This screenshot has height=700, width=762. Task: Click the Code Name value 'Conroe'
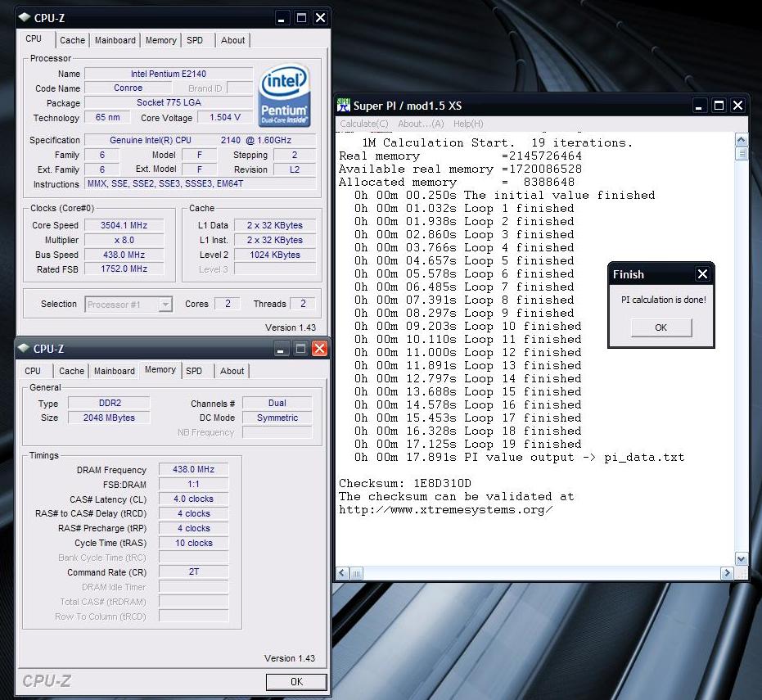tap(129, 88)
